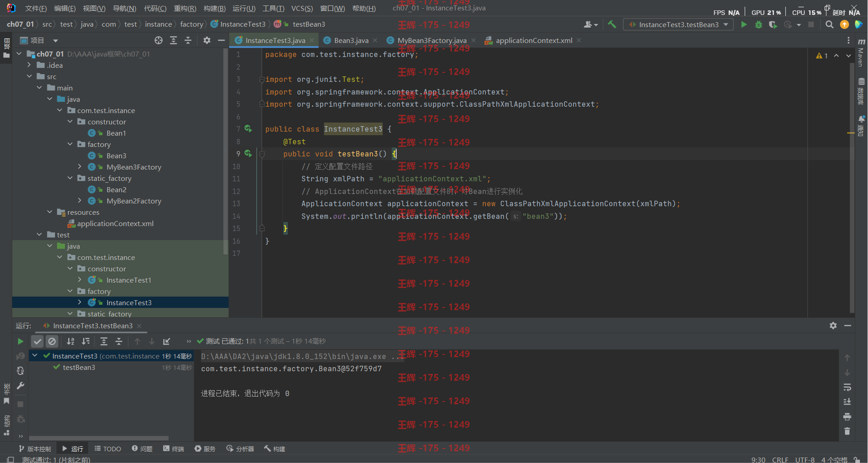Hide the project tool window

pos(221,41)
